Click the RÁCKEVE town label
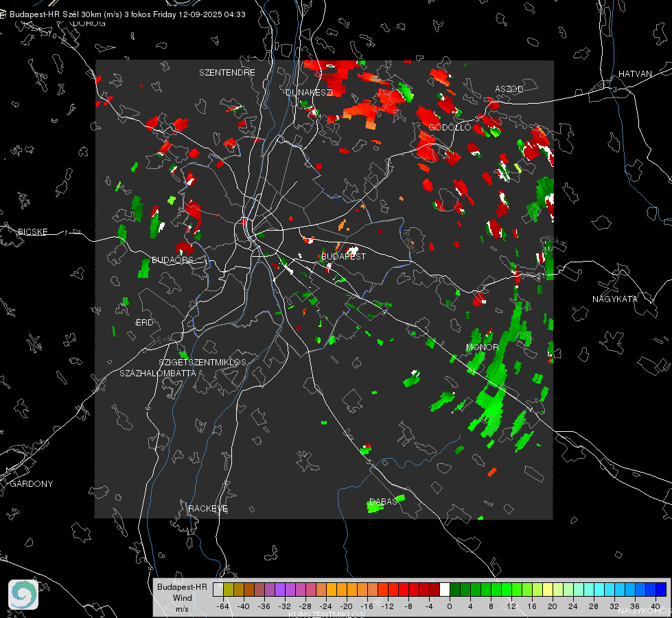Viewport: 672px width, 618px height. (208, 509)
